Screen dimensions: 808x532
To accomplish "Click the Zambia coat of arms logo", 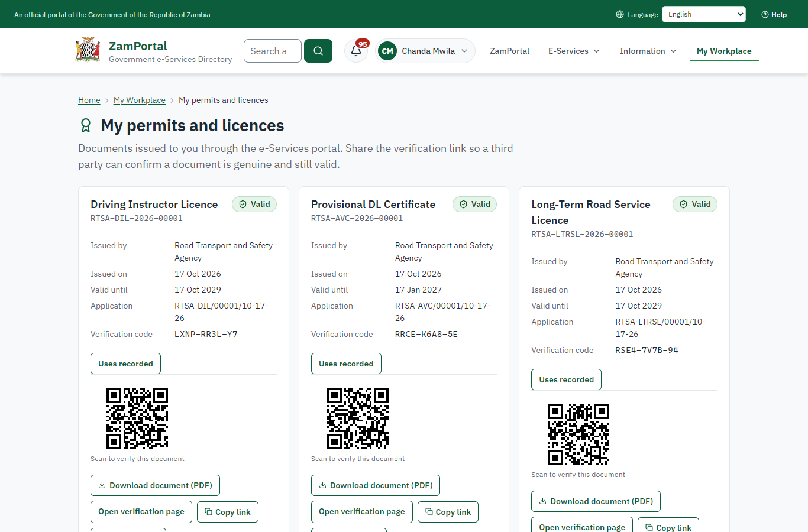I will point(88,50).
